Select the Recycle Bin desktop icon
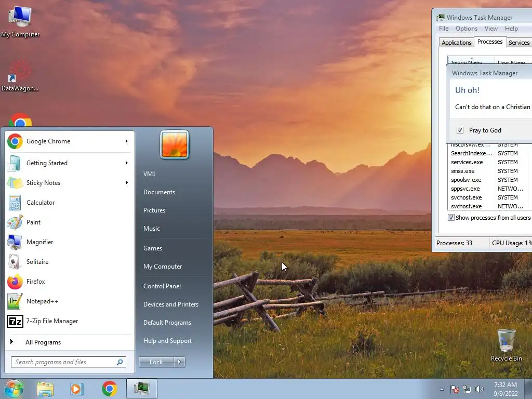This screenshot has width=532, height=399. (506, 345)
